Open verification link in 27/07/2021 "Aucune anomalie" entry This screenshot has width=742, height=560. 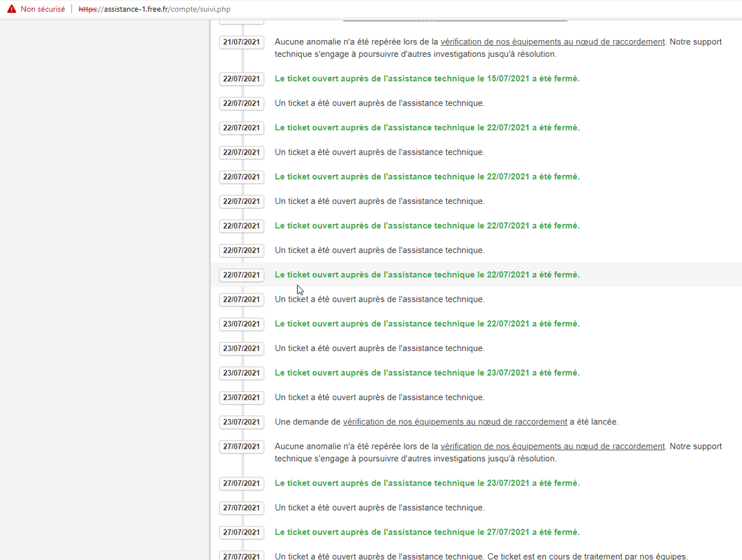coord(553,446)
